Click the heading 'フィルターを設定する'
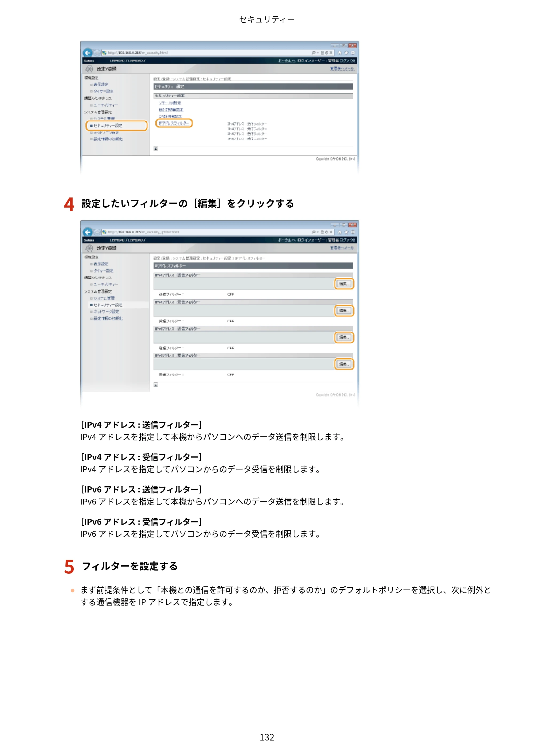The width and height of the screenshot is (534, 756). point(130,566)
